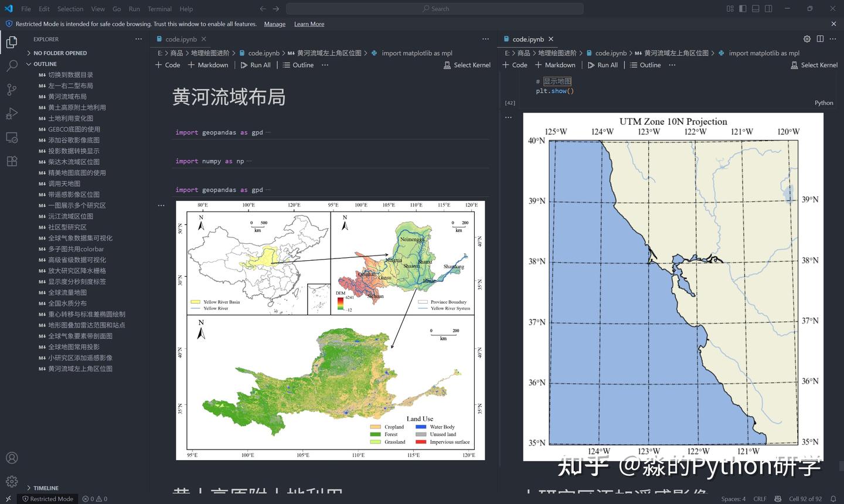The width and height of the screenshot is (844, 504).
Task: Toggle Outline in the right notebook toolbar
Action: (645, 65)
